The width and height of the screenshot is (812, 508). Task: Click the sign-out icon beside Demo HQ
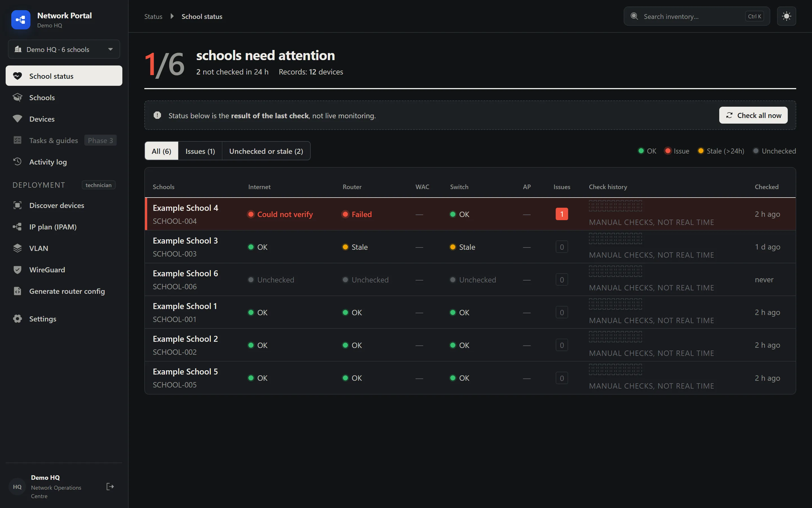(x=110, y=487)
